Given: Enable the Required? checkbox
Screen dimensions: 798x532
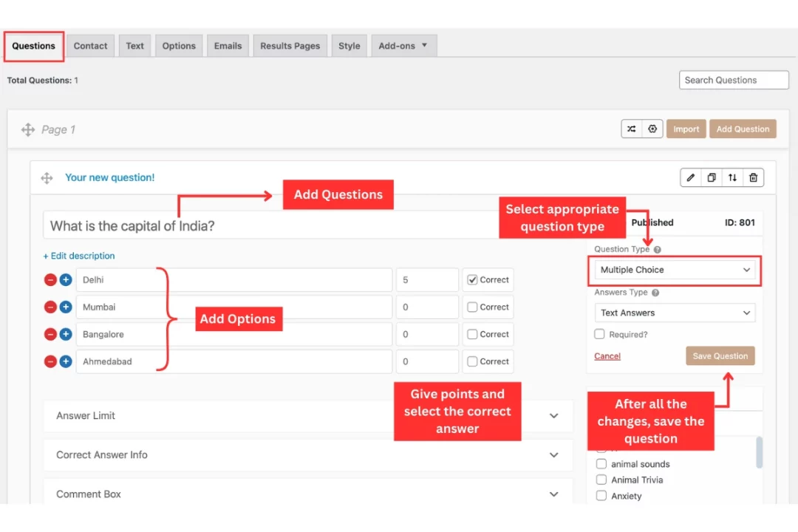Looking at the screenshot, I should 600,335.
